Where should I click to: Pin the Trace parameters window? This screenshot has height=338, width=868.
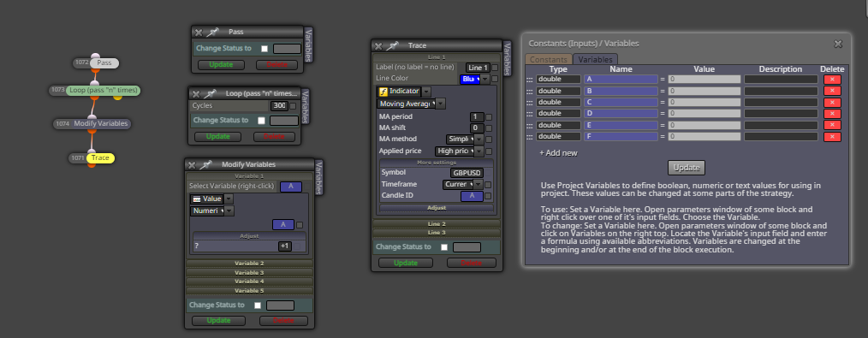coord(392,46)
